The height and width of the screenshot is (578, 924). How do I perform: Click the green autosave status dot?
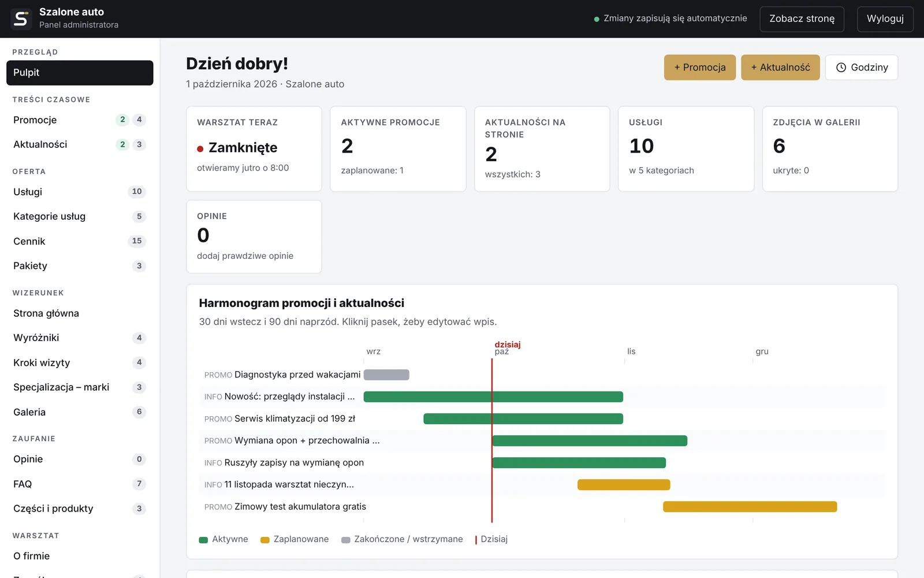click(597, 19)
